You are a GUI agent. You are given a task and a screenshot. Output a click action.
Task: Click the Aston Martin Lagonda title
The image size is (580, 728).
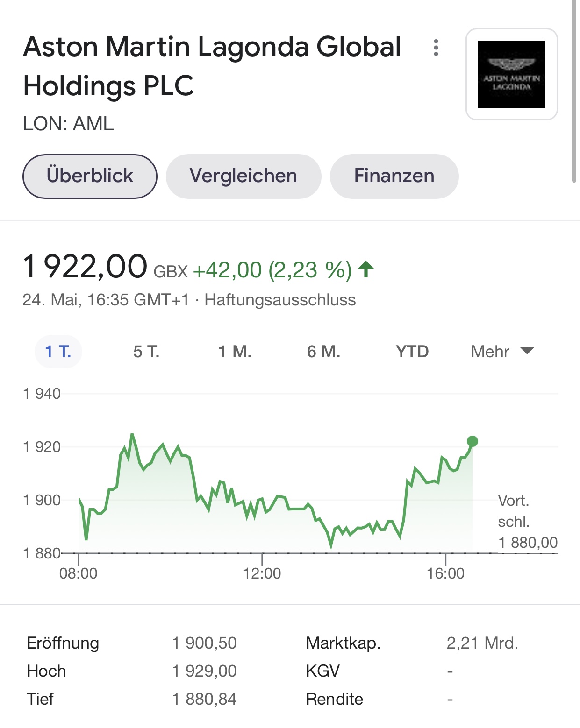click(212, 66)
